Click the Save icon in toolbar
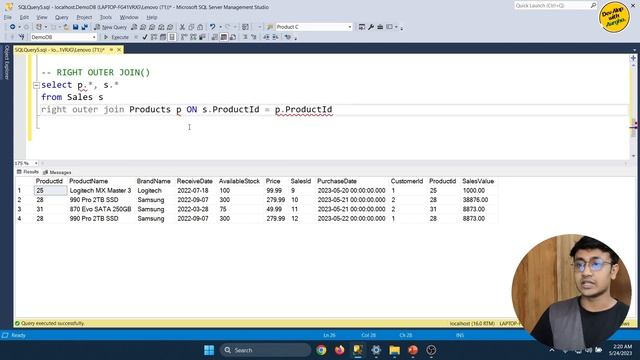 (76, 27)
